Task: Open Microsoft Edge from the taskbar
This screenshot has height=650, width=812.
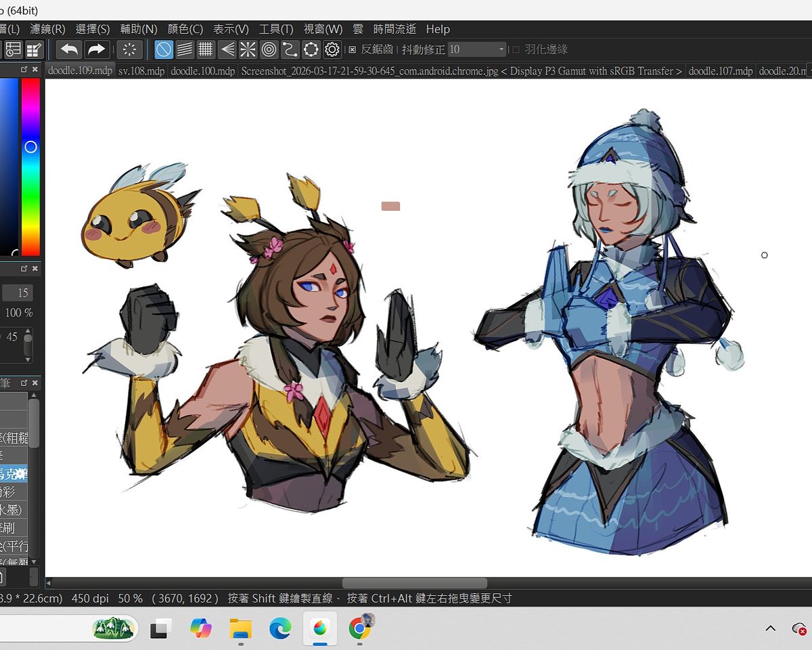Action: click(280, 629)
